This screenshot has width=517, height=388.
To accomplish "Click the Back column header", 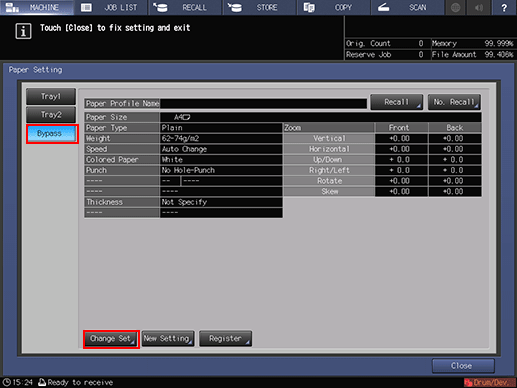I will [x=455, y=128].
